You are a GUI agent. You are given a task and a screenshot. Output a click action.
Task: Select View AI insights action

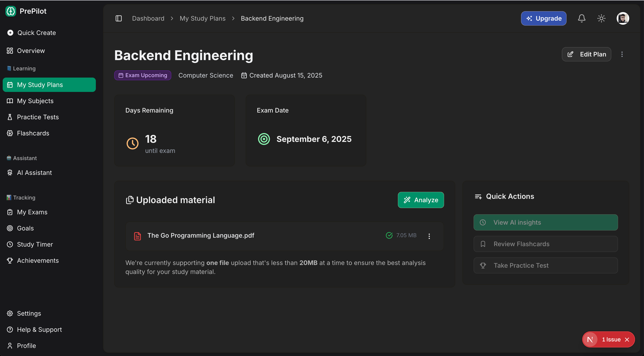click(545, 222)
